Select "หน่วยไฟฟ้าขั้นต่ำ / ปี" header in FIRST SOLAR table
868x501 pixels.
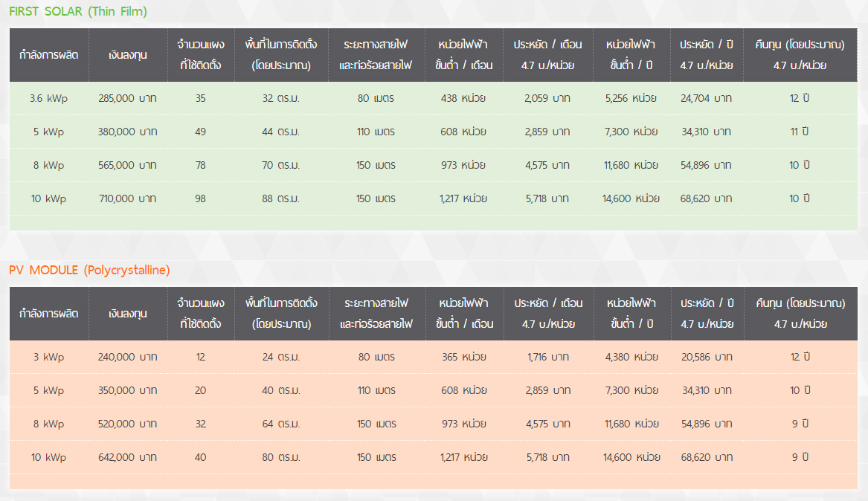tap(631, 55)
